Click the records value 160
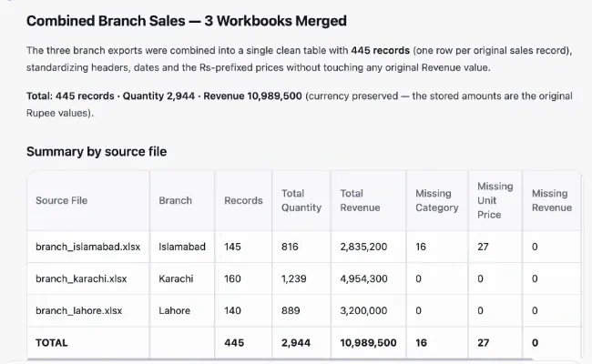Image resolution: width=592 pixels, height=364 pixels. pyautogui.click(x=232, y=278)
